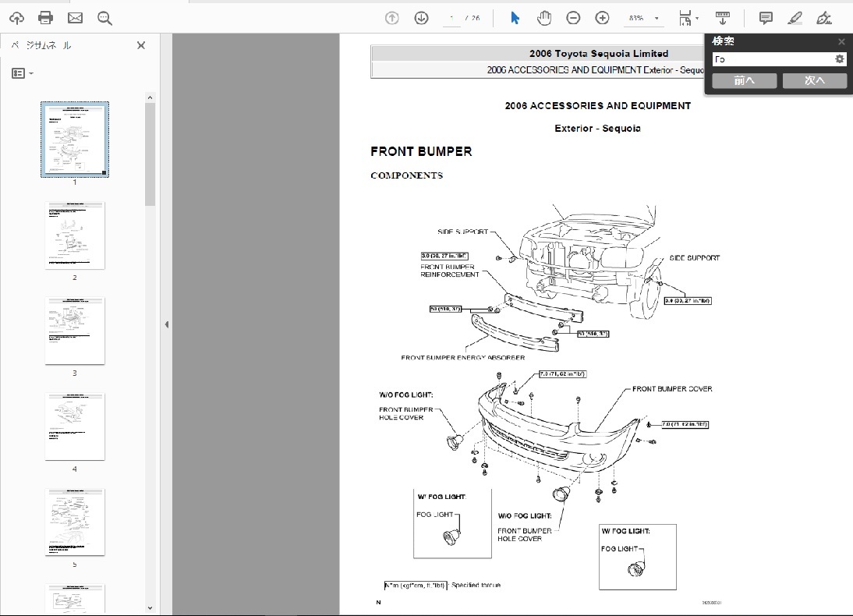Image resolution: width=853 pixels, height=616 pixels.
Task: Click "FRONT BUMPER COVER" diagram label
Action: tap(672, 388)
